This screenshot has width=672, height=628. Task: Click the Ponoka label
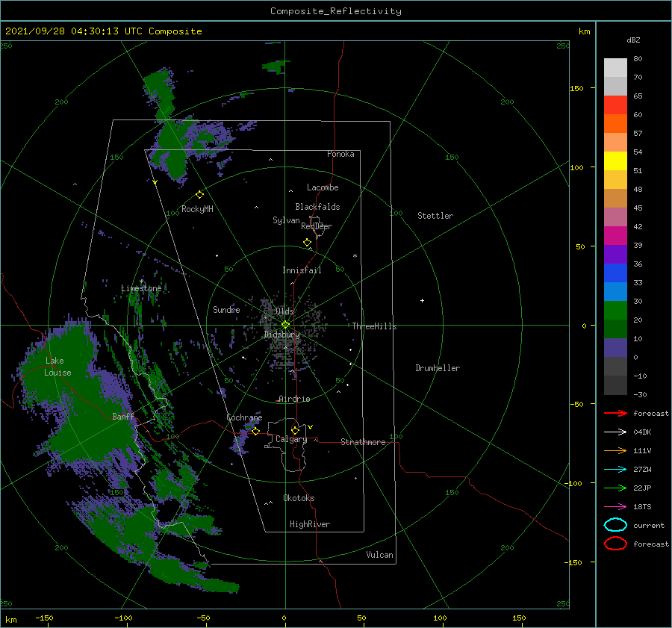[x=340, y=154]
